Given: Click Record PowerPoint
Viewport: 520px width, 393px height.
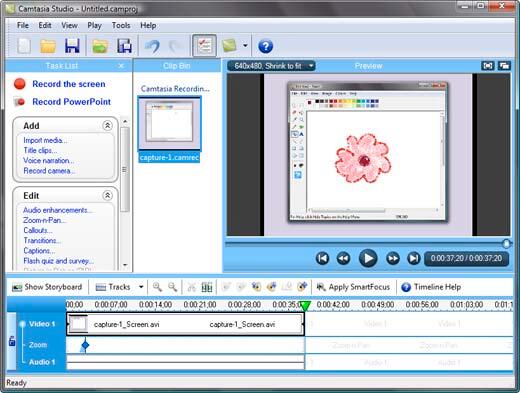Looking at the screenshot, I should pos(71,102).
